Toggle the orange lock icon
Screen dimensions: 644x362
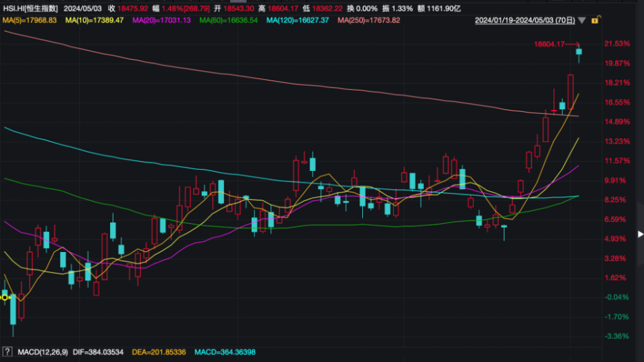[x=596, y=19]
